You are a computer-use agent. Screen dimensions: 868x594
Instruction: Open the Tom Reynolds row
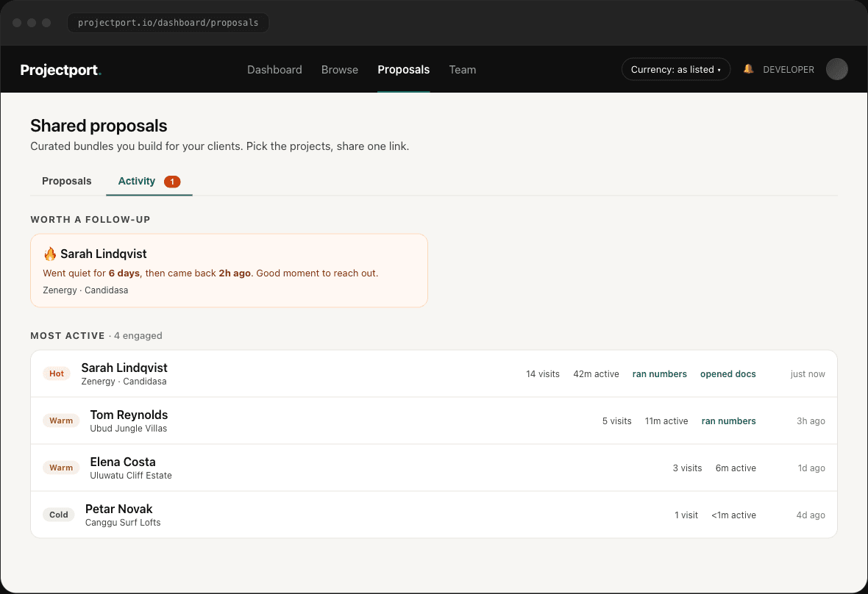434,421
